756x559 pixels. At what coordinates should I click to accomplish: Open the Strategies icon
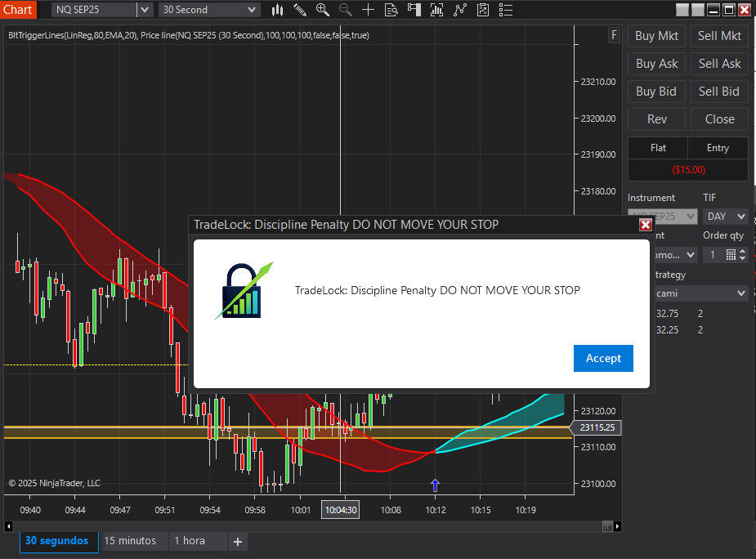pos(483,10)
